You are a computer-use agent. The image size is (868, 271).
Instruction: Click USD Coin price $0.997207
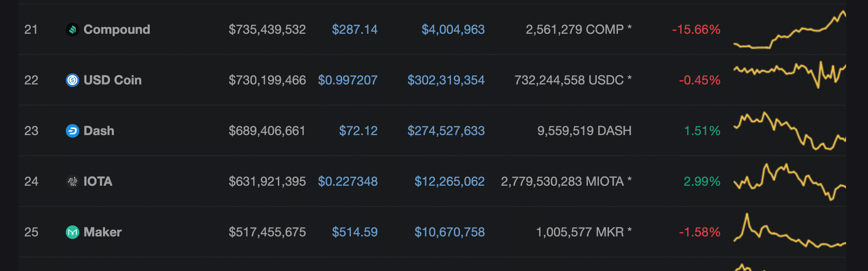(x=348, y=80)
